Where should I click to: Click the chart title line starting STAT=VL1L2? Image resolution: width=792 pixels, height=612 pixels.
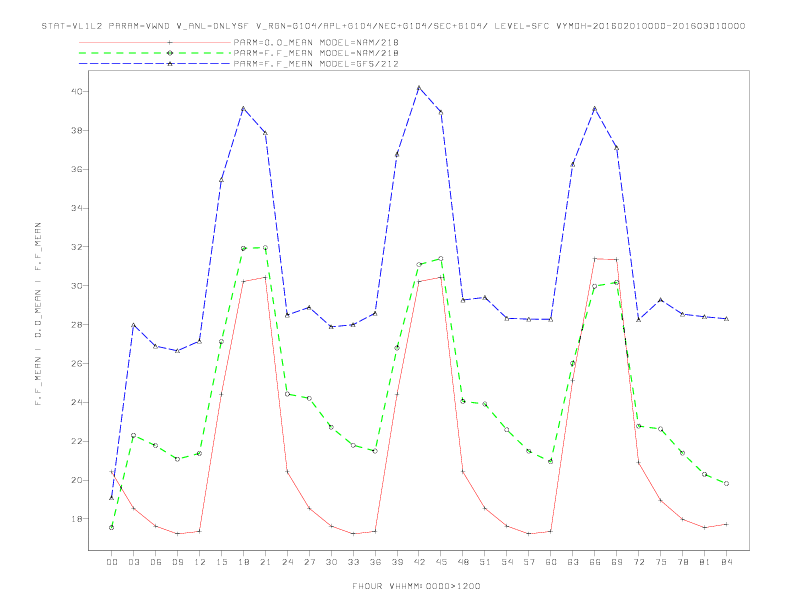(x=393, y=26)
